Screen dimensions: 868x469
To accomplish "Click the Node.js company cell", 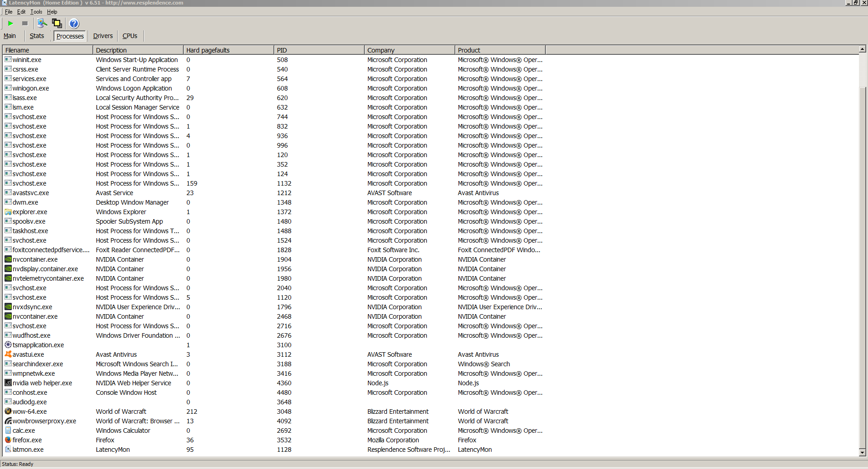I will (x=378, y=383).
